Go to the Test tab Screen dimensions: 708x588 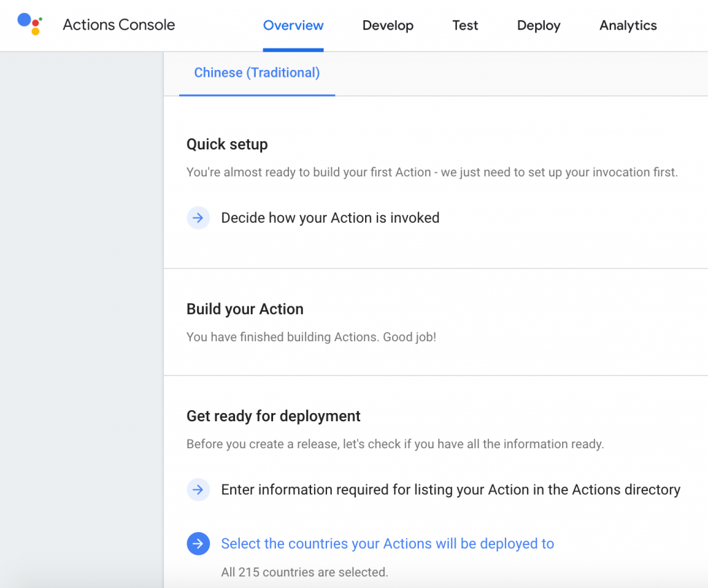click(x=465, y=26)
